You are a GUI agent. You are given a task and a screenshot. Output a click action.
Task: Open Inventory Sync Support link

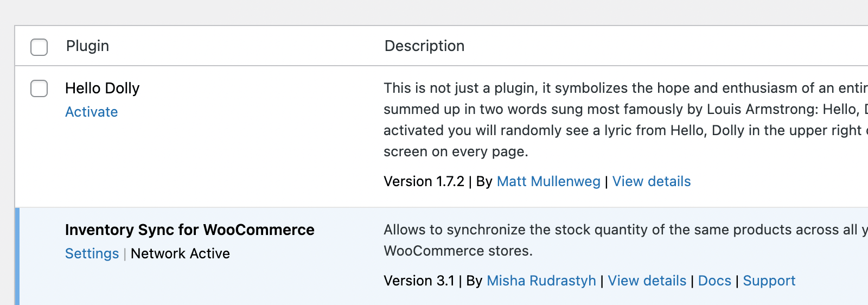pyautogui.click(x=769, y=281)
